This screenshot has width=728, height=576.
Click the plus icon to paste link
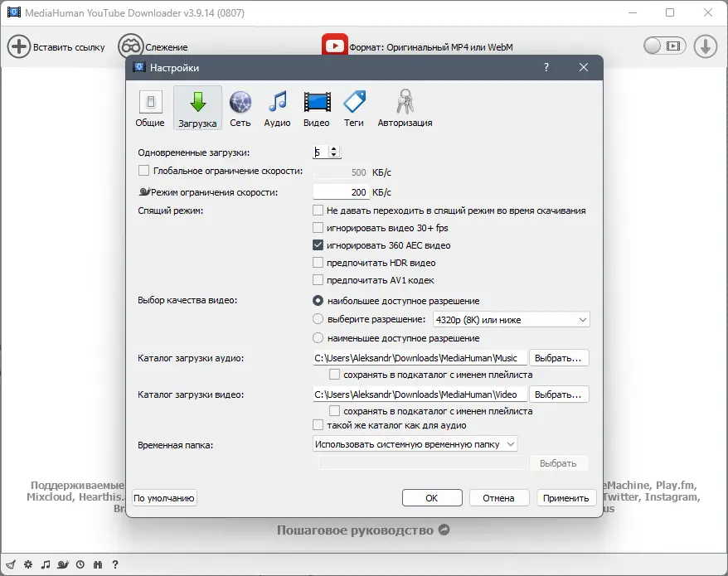click(19, 46)
